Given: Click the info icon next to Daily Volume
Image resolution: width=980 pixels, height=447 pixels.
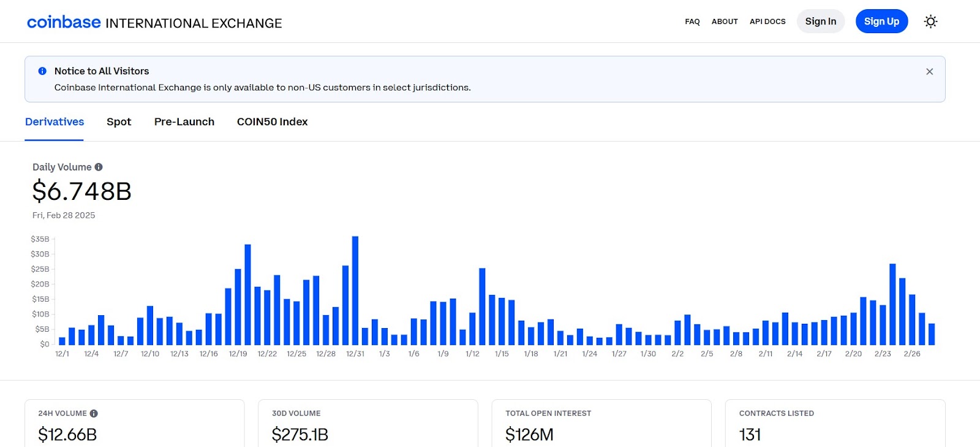Looking at the screenshot, I should click(x=99, y=167).
